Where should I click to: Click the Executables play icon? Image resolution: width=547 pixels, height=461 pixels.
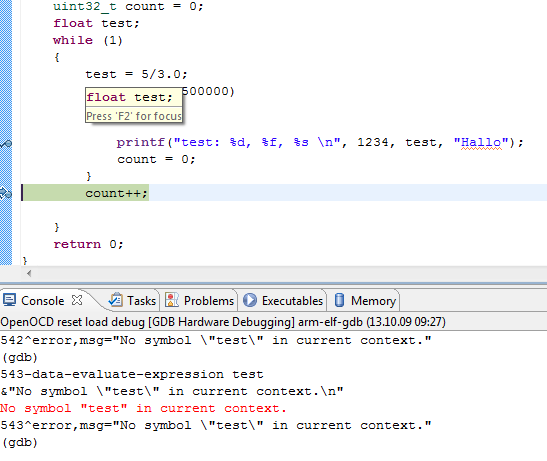tap(250, 300)
